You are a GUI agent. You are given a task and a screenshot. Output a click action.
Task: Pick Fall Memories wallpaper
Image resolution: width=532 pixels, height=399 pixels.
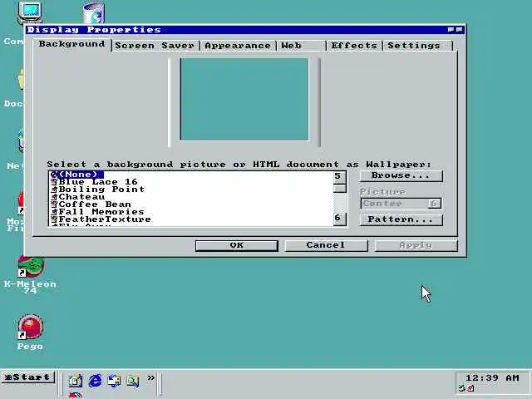click(98, 212)
